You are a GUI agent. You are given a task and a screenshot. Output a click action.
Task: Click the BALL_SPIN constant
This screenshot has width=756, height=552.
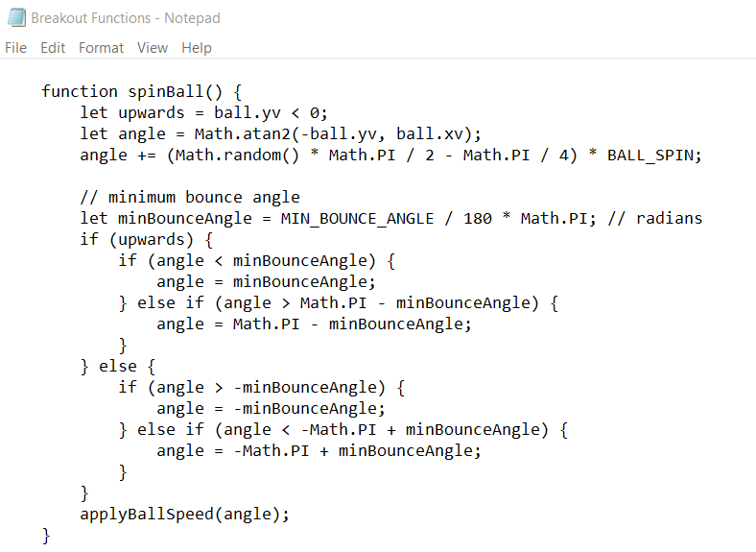654,156
